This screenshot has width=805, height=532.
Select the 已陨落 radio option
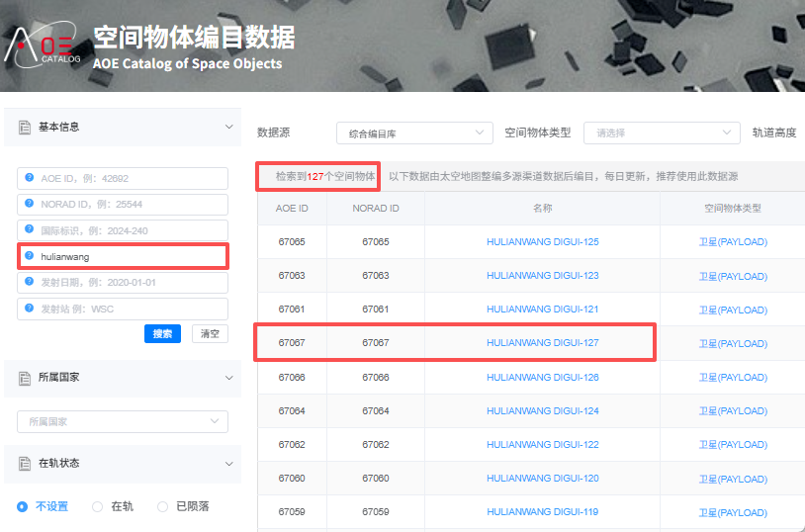coord(162,506)
